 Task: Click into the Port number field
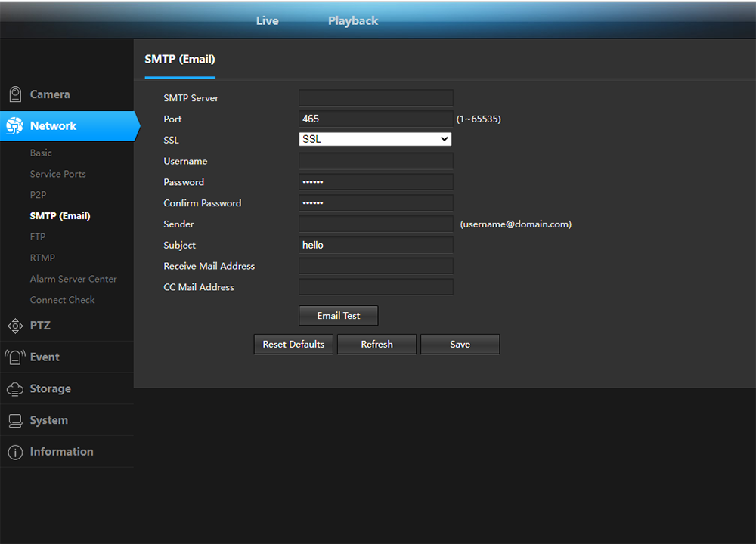click(x=376, y=119)
